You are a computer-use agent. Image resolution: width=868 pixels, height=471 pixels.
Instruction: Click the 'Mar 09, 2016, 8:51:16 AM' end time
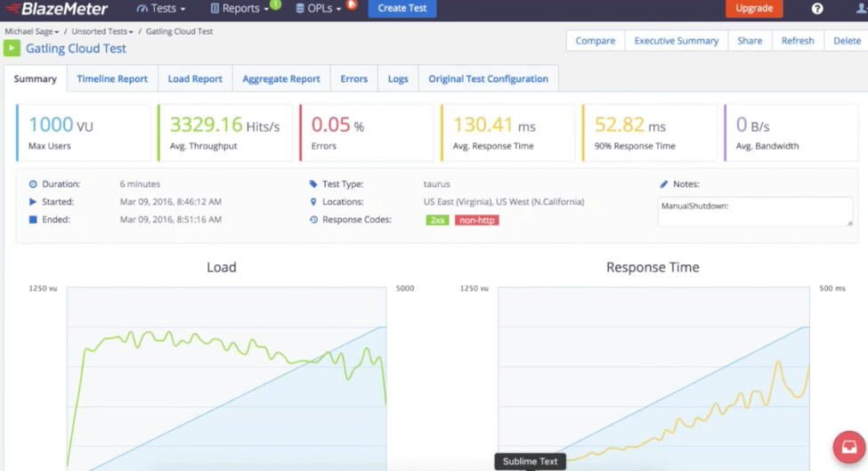point(171,219)
